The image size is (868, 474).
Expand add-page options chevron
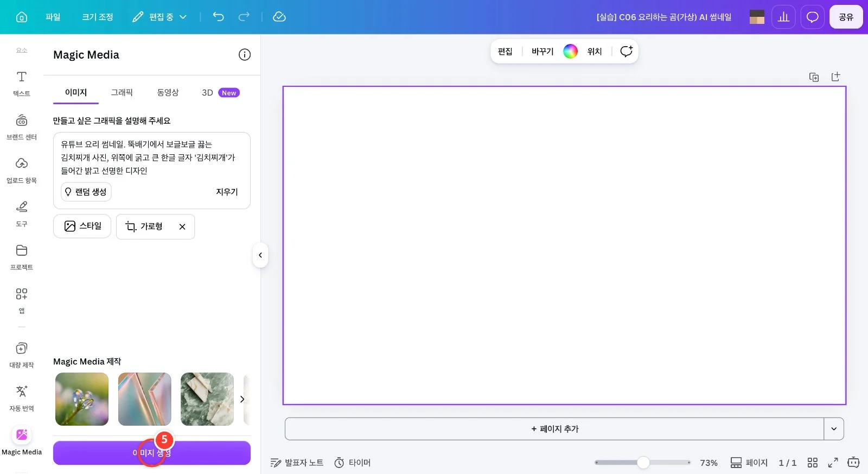click(834, 429)
